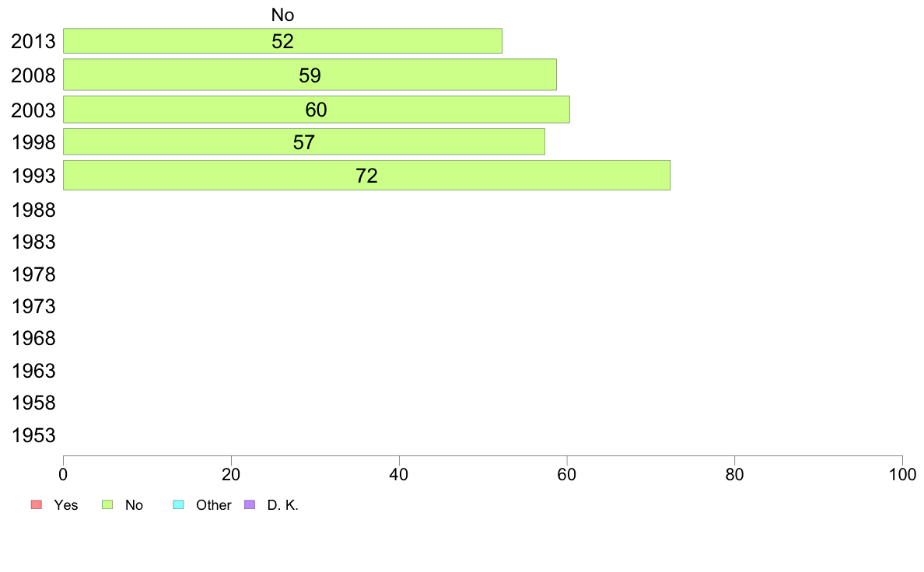The image size is (924, 572).
Task: Click the 1988 year label
Action: coord(33,211)
